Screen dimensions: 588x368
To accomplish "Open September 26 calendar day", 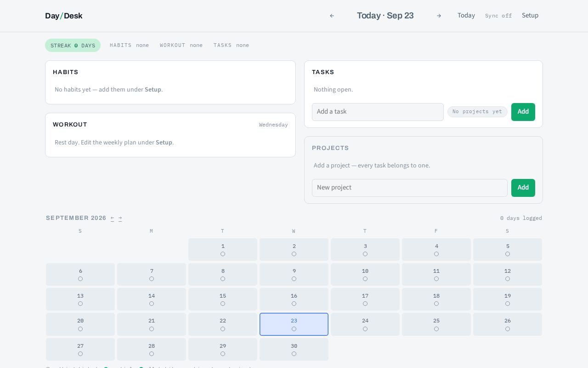I will point(508,324).
